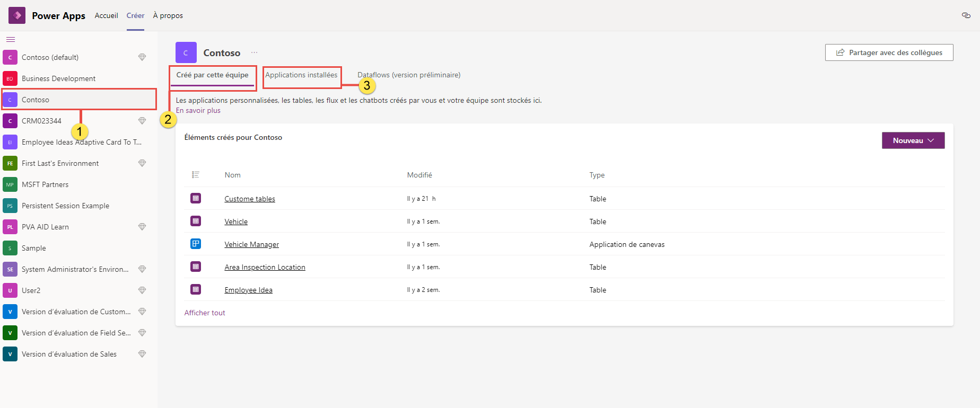Click the diamond icon beside First Last's Environment
The width and height of the screenshot is (980, 408).
point(142,163)
